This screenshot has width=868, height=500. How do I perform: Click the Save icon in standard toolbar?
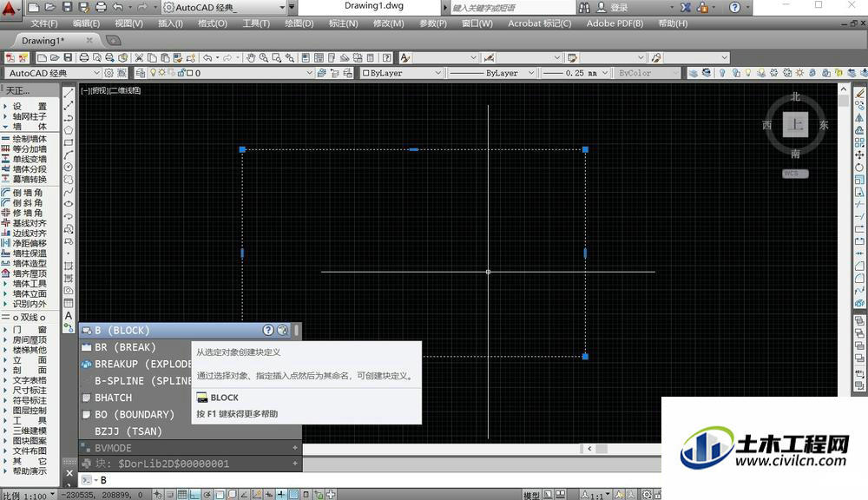tap(68, 57)
